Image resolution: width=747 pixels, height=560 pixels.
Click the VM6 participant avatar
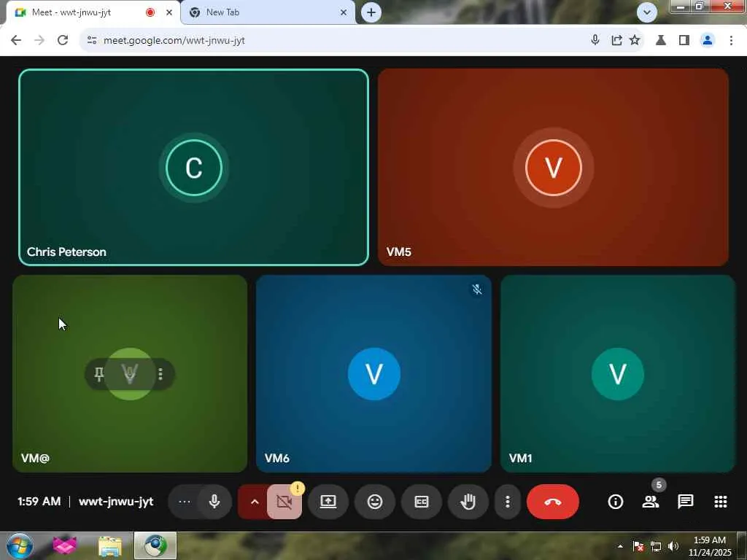[374, 374]
